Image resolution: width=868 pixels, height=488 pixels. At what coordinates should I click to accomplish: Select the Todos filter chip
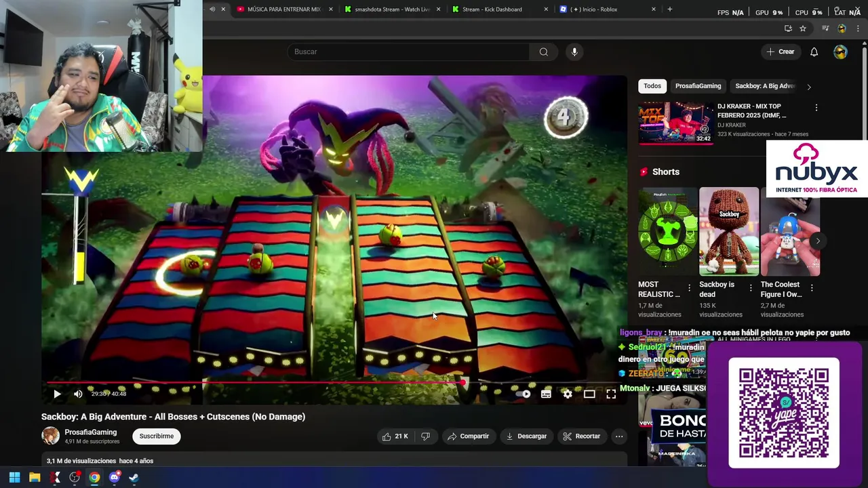(652, 86)
